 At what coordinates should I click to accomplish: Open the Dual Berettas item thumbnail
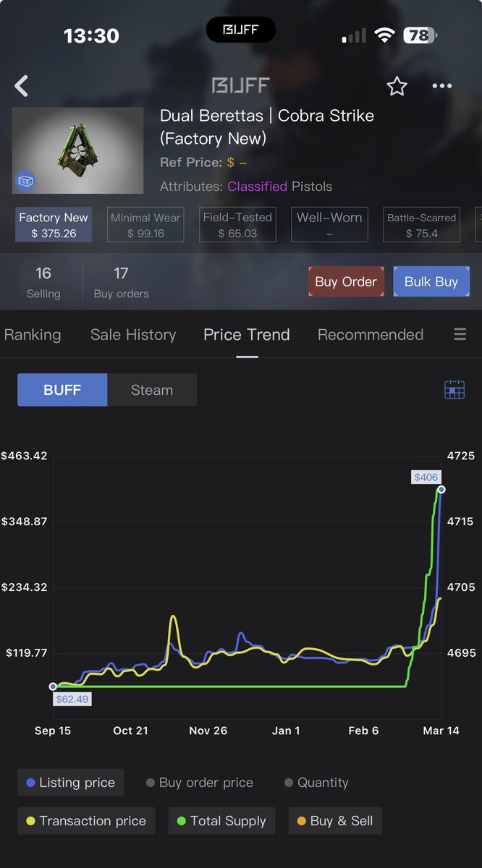[78, 150]
